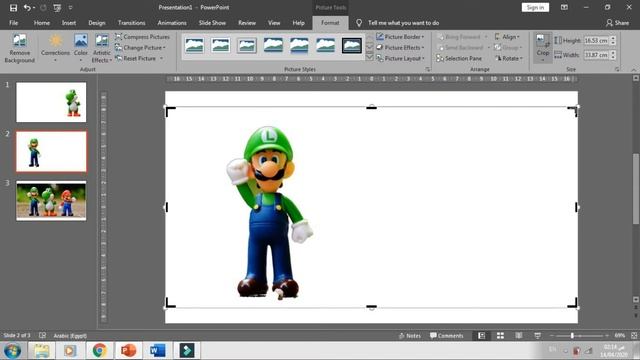
Task: Switch to Slide Sorter view
Action: click(500, 336)
